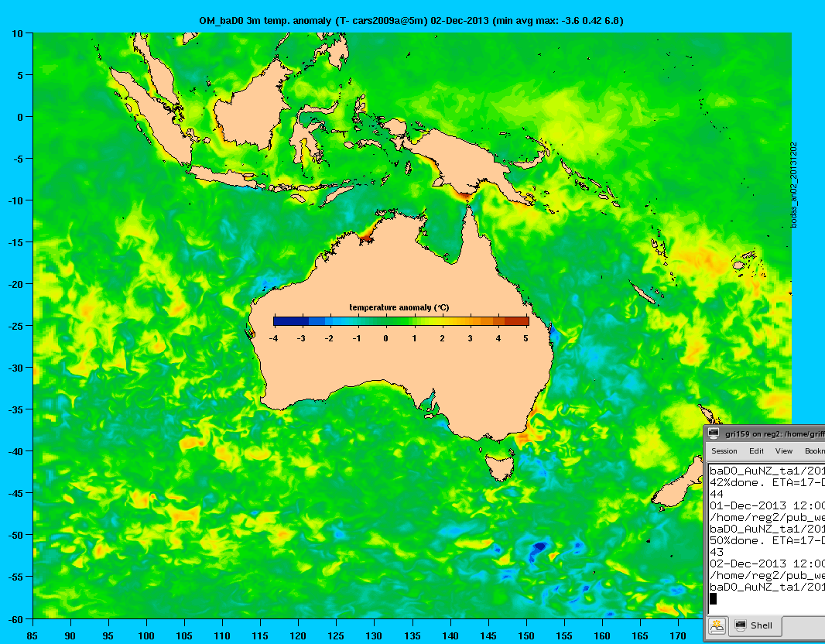Click the plot title 'OM_baD0 3m temp. anomaly'
825x644 pixels.
[265, 21]
